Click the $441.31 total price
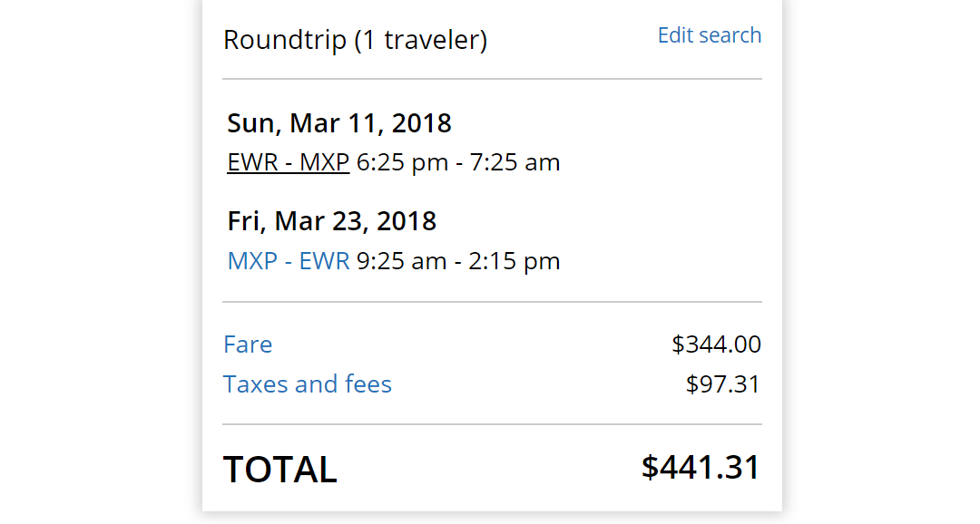 [x=700, y=467]
